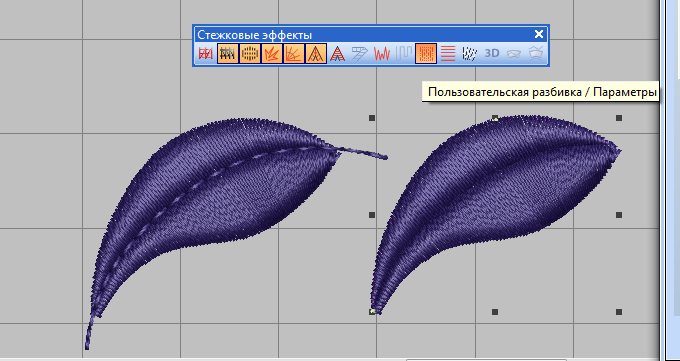Click the top-center selection handle of right leaf
The width and height of the screenshot is (680, 361).
click(495, 118)
